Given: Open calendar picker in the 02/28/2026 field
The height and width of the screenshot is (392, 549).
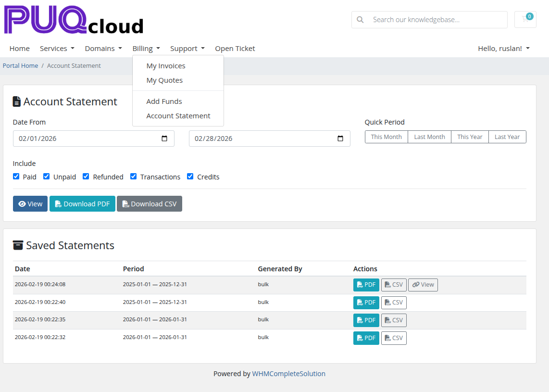Looking at the screenshot, I should click(340, 139).
